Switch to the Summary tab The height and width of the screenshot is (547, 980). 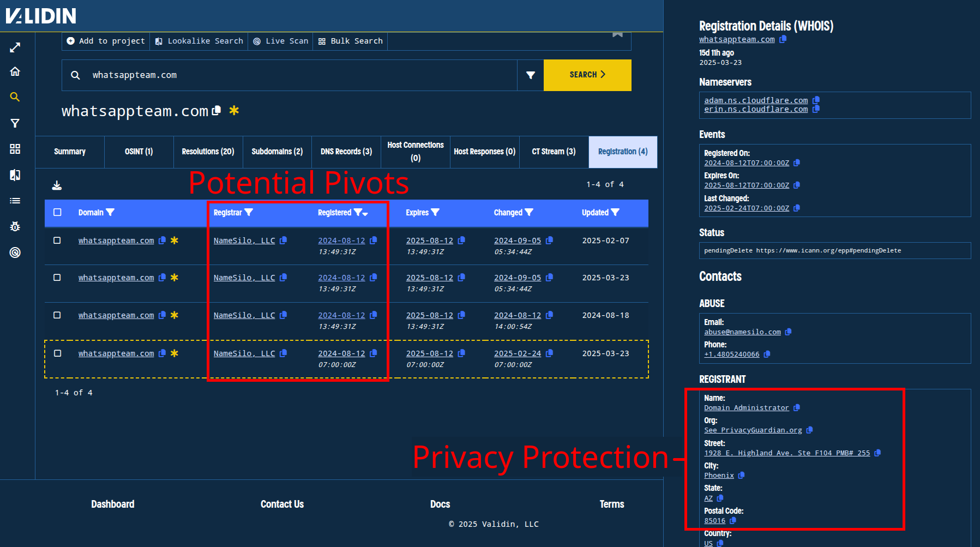[x=70, y=152]
